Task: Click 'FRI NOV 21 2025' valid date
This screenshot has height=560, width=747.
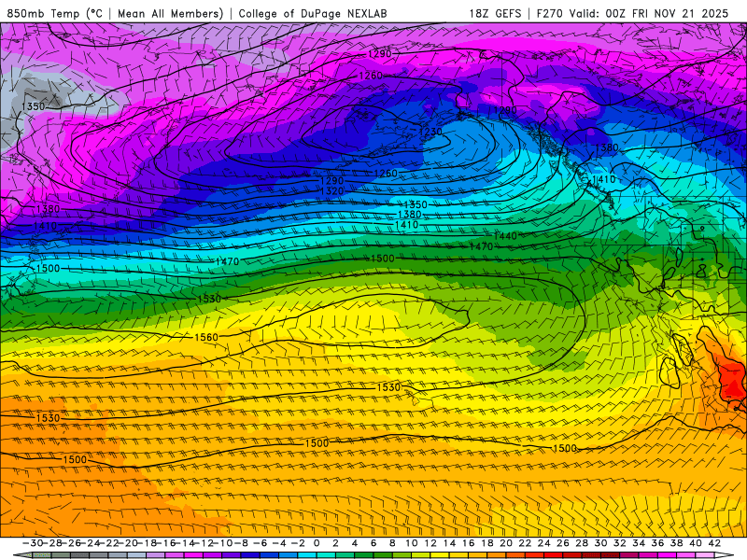Action: (x=680, y=13)
